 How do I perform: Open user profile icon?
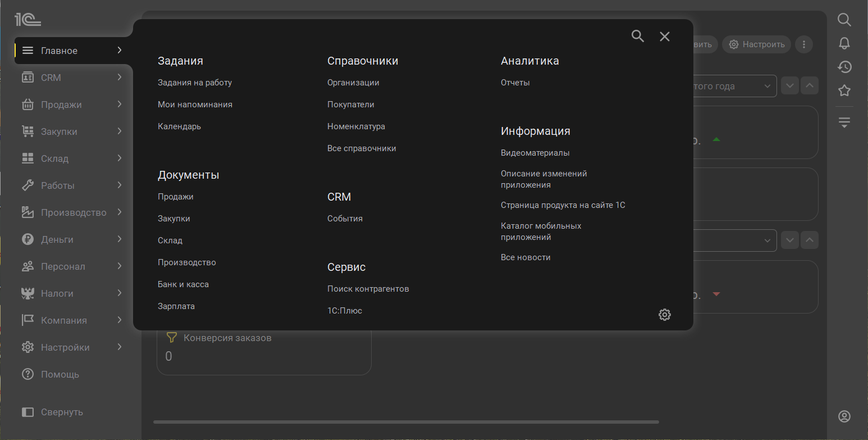[844, 416]
